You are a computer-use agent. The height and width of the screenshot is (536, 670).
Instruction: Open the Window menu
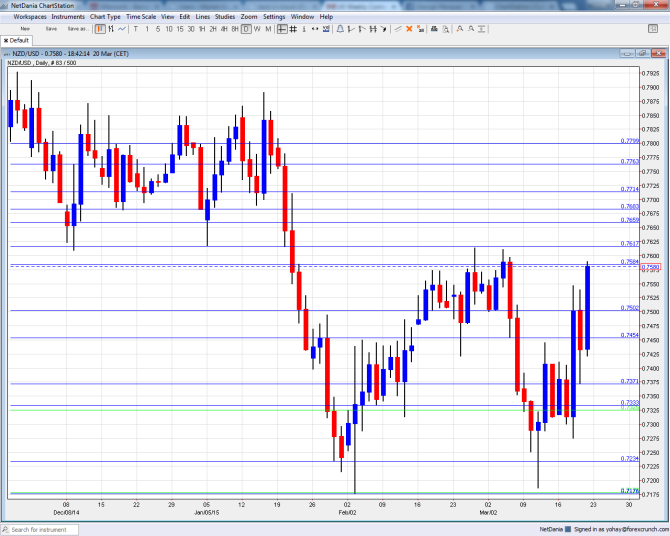point(302,17)
